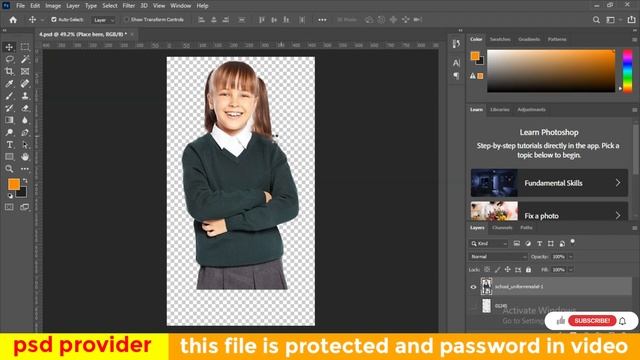Open the Filter menu
This screenshot has height=360, width=640.
tap(129, 6)
